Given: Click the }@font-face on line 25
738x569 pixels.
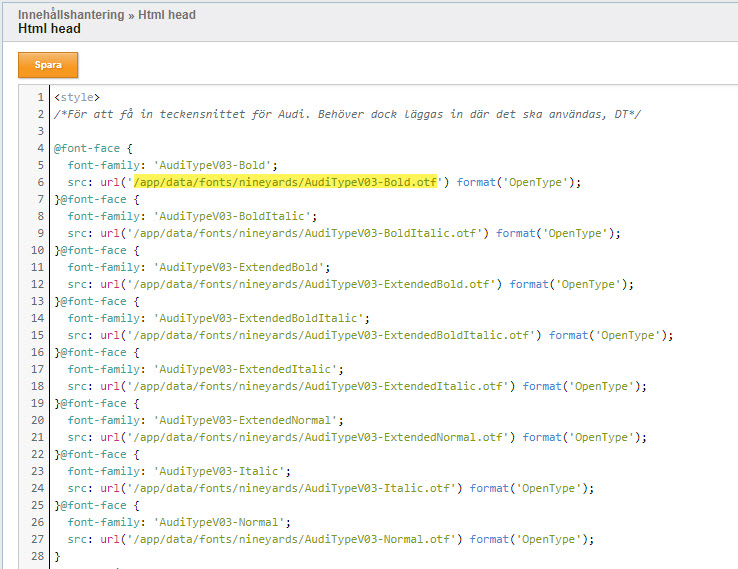Looking at the screenshot, I should point(90,505).
